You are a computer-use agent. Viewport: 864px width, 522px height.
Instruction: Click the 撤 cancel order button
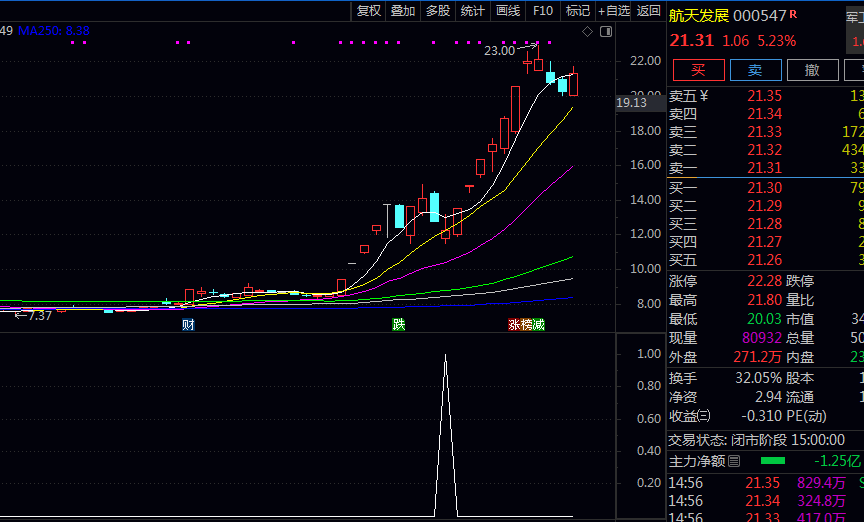(812, 70)
